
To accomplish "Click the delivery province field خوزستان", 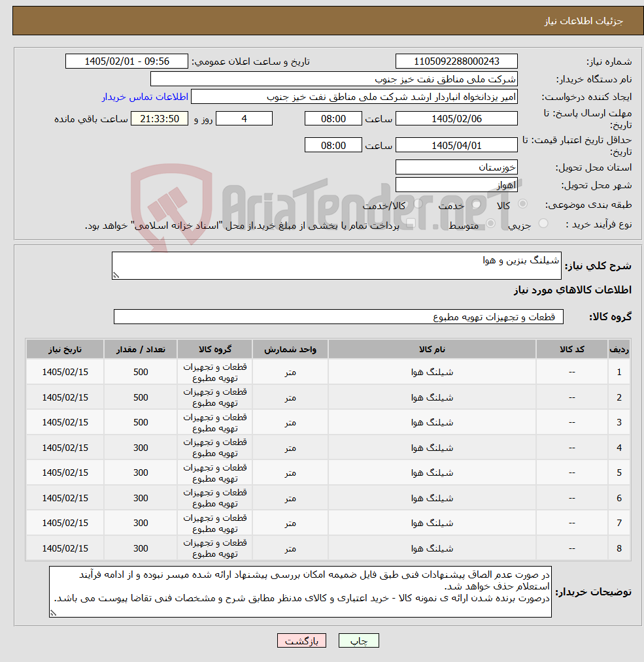I will point(456,167).
